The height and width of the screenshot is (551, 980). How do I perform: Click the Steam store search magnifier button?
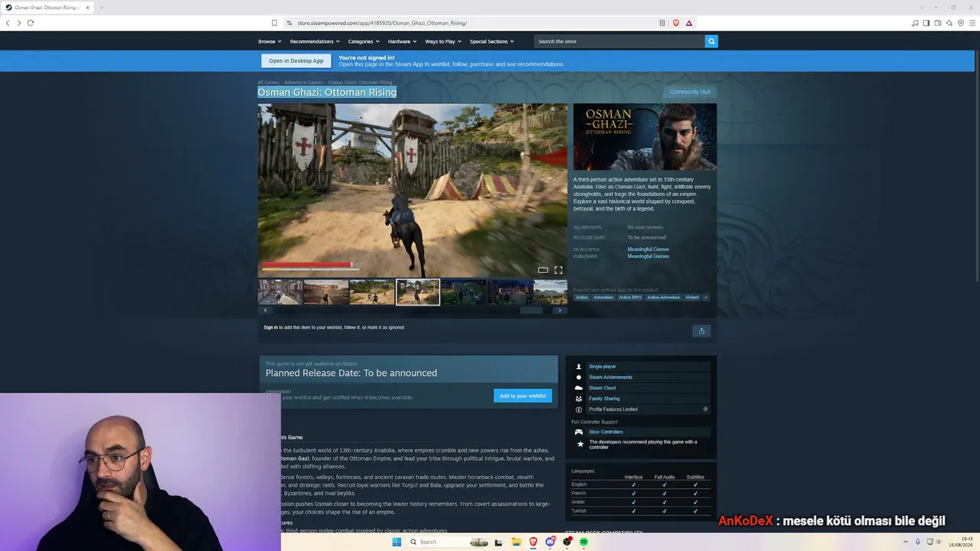coord(711,41)
